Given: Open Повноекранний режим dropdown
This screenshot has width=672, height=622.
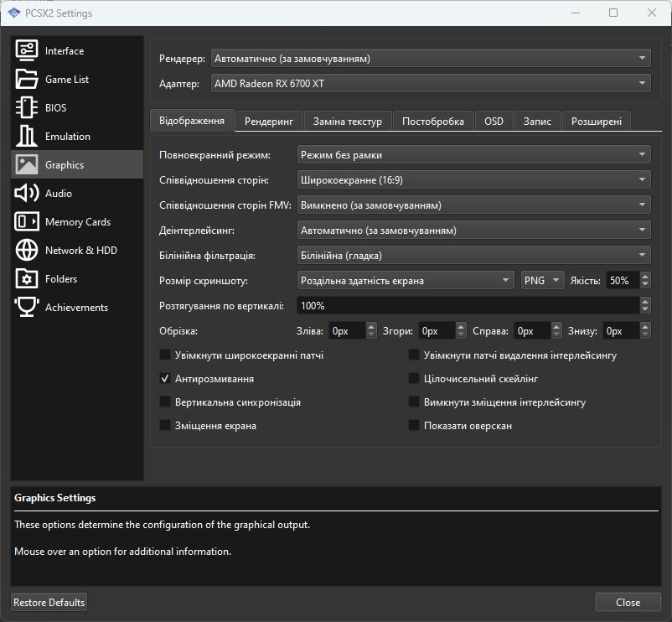Looking at the screenshot, I should pyautogui.click(x=474, y=155).
